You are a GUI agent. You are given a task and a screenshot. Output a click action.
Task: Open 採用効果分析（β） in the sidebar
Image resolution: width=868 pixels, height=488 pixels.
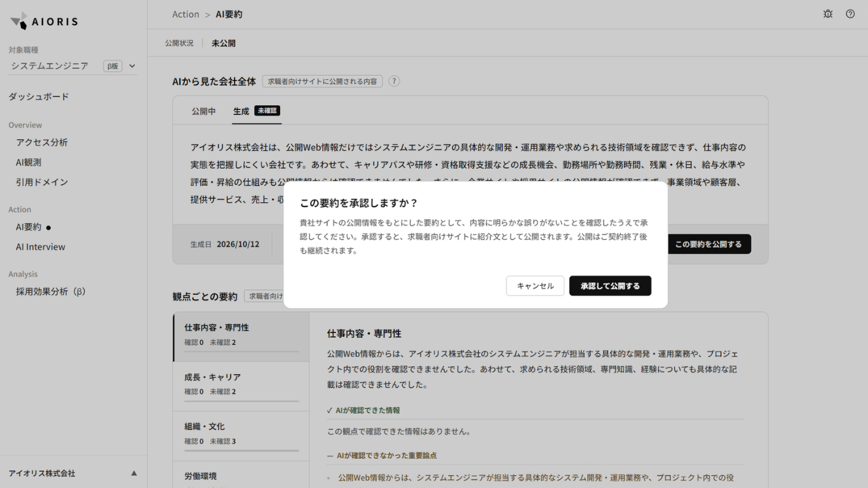(x=51, y=292)
